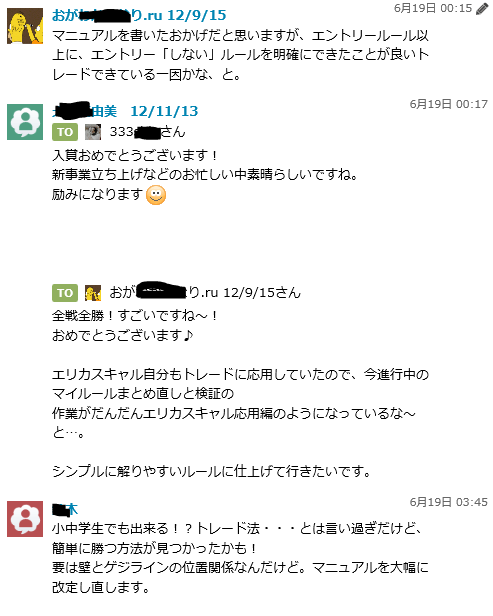Click the 333 さん recipient name

147,132
